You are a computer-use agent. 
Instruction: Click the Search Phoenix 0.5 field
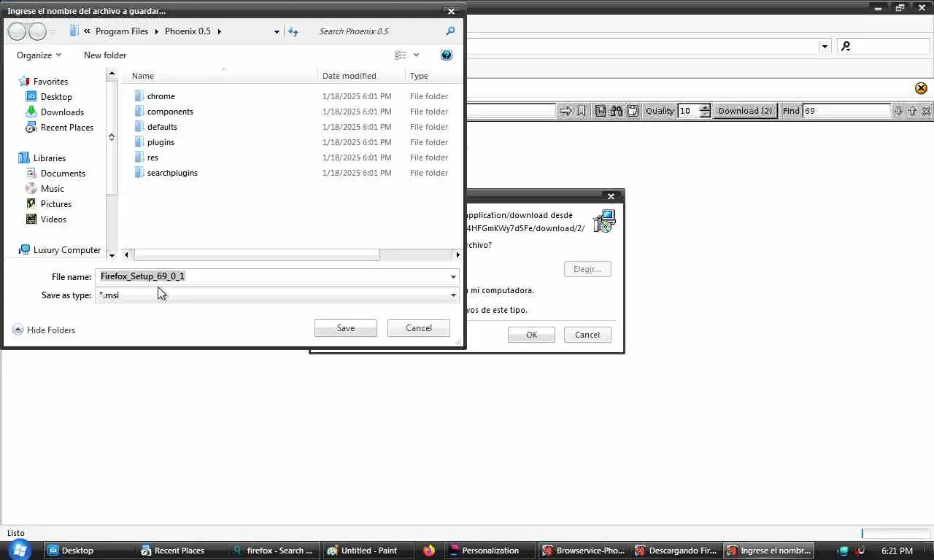point(378,31)
